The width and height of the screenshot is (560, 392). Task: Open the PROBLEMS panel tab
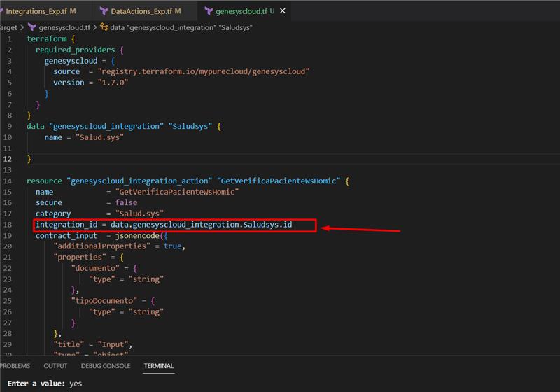(15, 366)
